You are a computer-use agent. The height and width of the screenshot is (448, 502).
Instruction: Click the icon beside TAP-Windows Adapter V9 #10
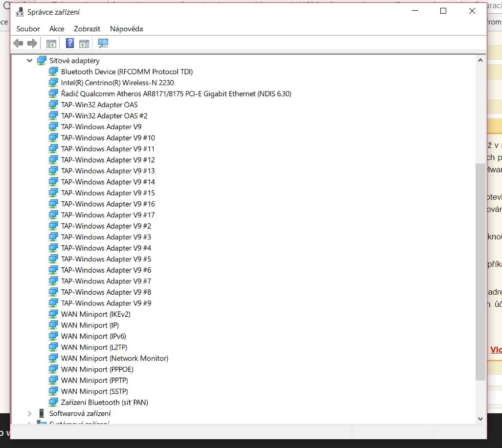pos(53,138)
